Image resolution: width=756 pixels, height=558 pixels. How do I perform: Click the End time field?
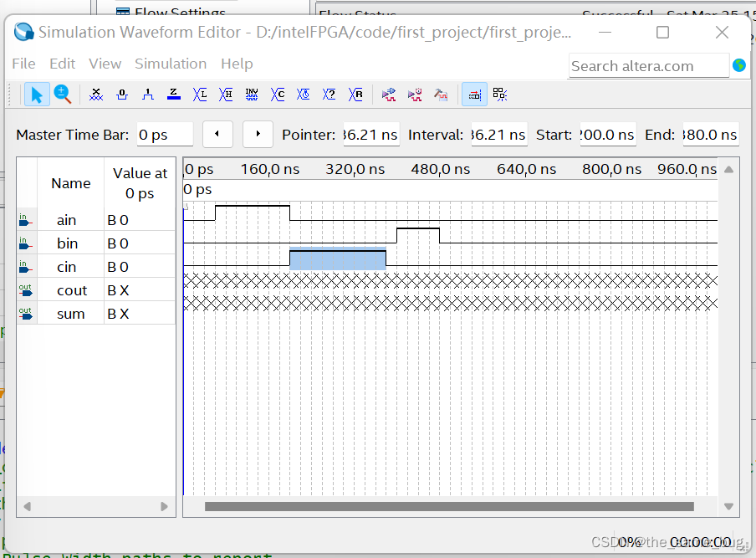click(711, 135)
